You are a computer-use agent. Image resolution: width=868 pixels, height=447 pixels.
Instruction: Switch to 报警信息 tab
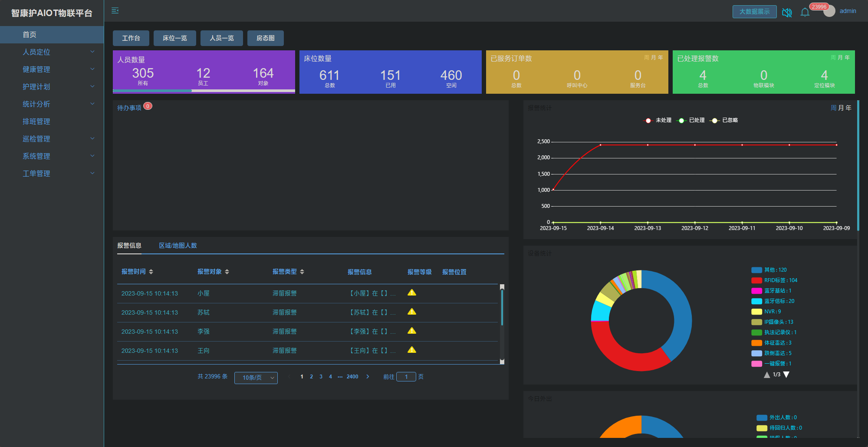(x=129, y=246)
